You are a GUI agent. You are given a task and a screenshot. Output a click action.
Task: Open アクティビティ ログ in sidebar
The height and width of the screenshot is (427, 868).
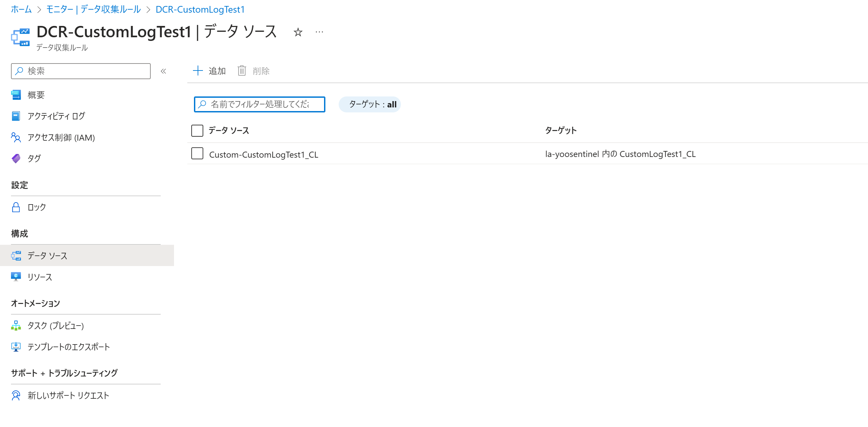click(56, 116)
